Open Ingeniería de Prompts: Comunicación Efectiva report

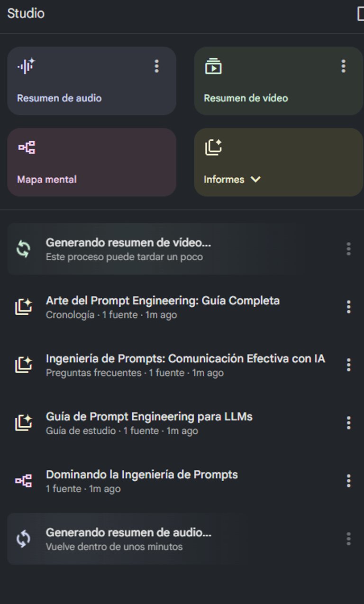tap(185, 359)
